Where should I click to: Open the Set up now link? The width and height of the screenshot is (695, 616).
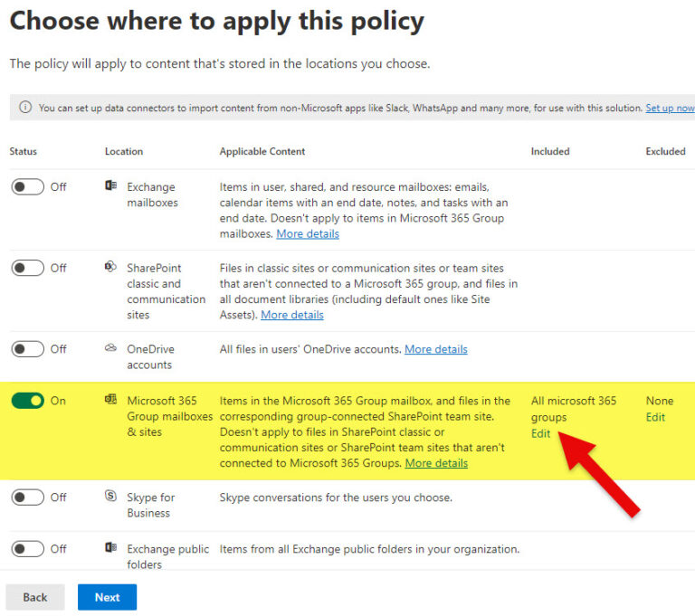670,108
